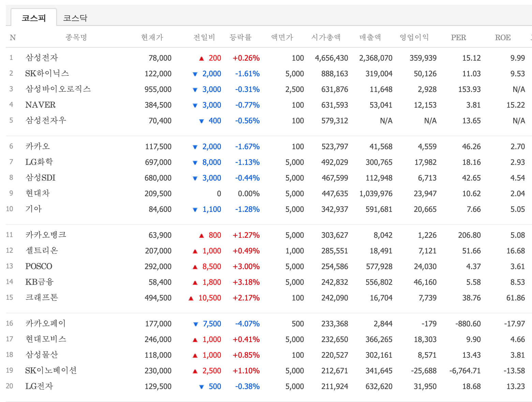Click the 영업이익 column header
This screenshot has height=402, width=532.
pos(414,37)
